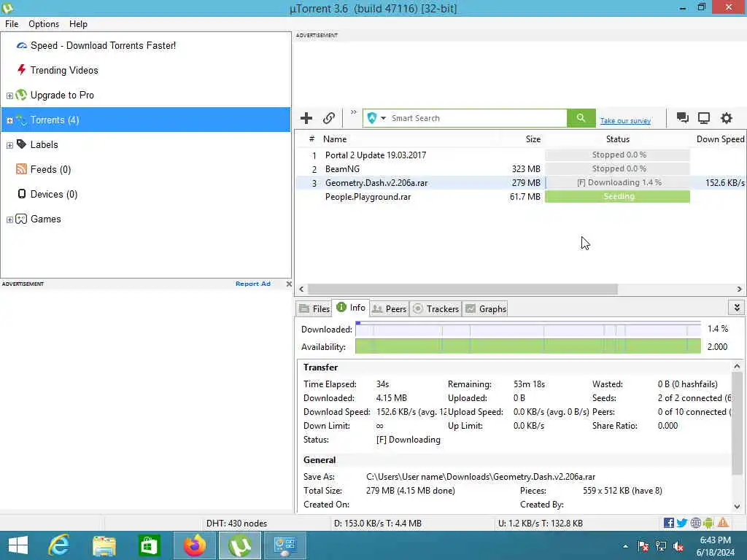Click the Devices phone icon

pos(21,193)
